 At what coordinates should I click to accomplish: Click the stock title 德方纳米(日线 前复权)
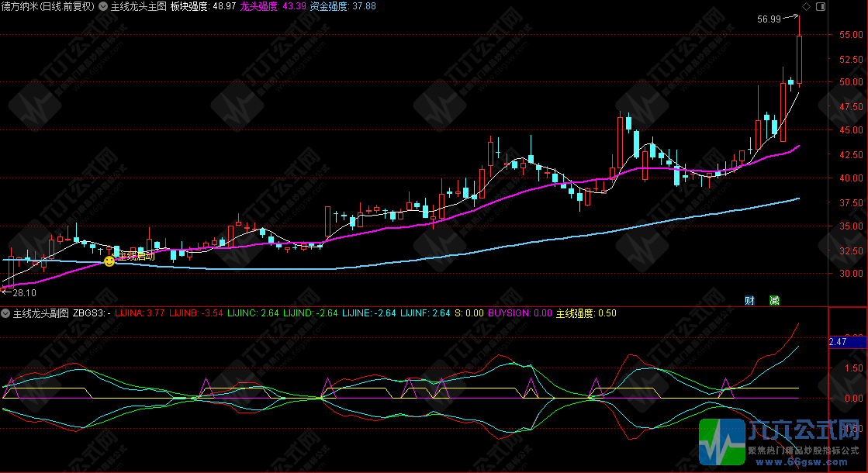[47, 6]
